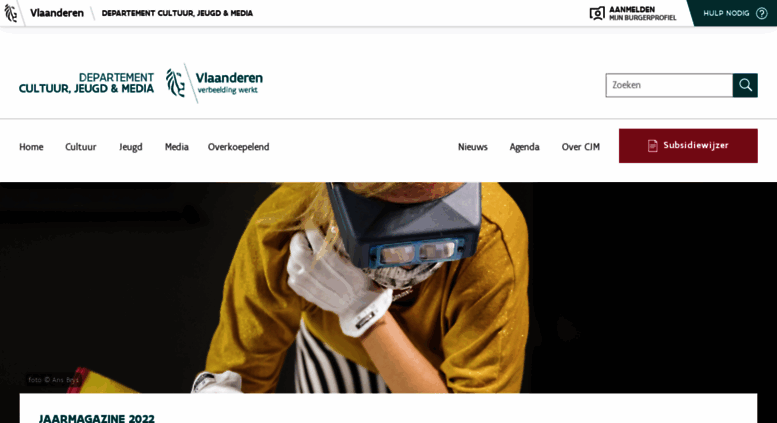Expand the Overkoepelend navigation item
This screenshot has width=777, height=423.
(x=238, y=147)
